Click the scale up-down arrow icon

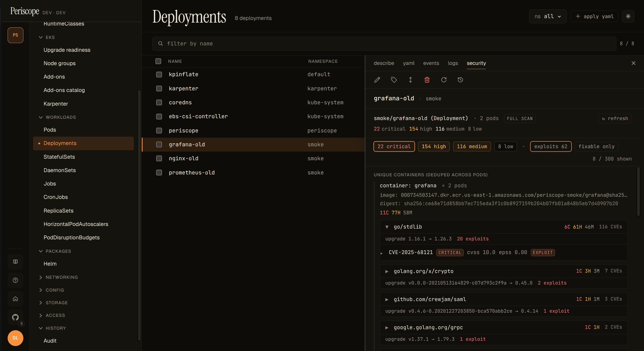[411, 80]
